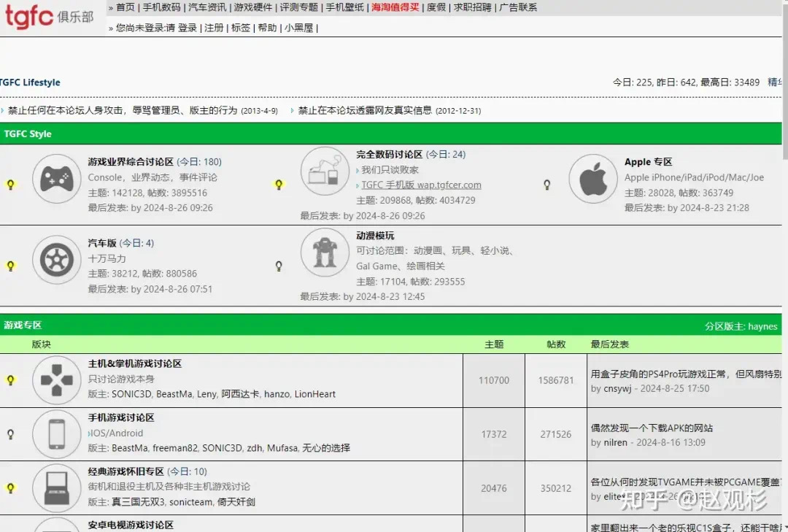Click the smartphone icon for 手机游戏讨论区

tap(57, 434)
